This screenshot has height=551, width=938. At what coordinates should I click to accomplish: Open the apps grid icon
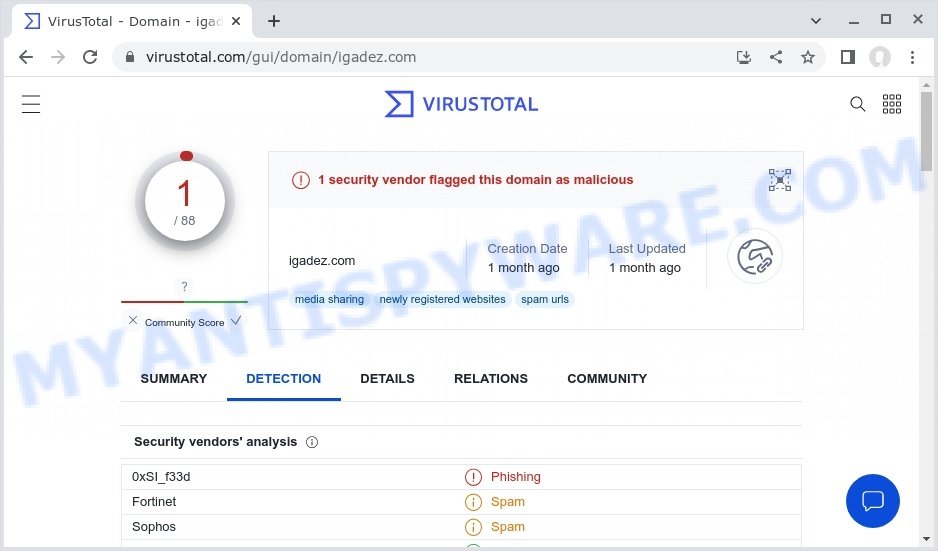tap(891, 104)
